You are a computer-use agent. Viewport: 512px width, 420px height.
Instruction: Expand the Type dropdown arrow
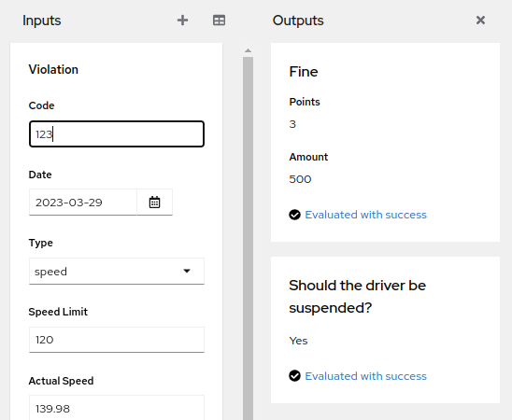[x=187, y=271]
